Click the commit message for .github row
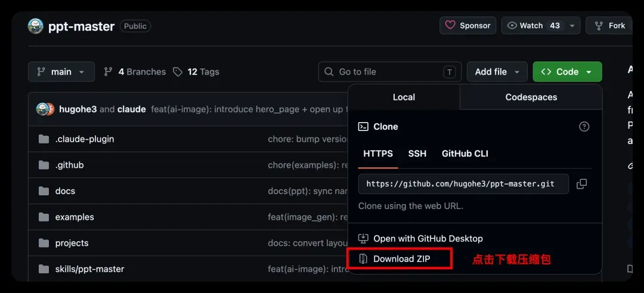The width and height of the screenshot is (644, 293). point(308,165)
